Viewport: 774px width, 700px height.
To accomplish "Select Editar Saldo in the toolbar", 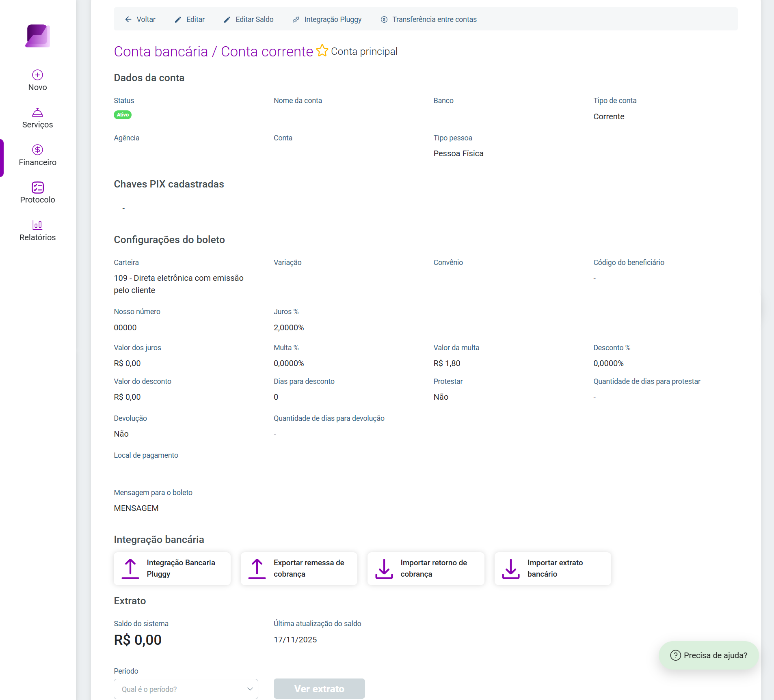I will click(249, 19).
